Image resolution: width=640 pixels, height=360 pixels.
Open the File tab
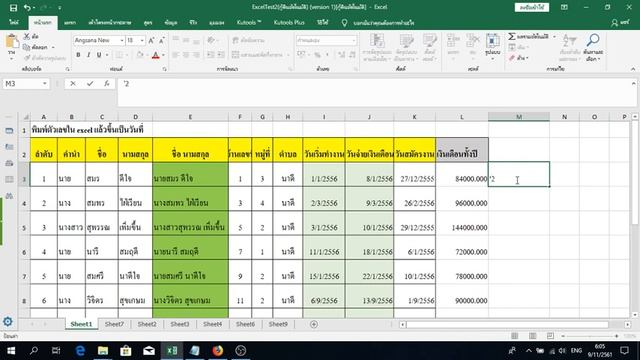pyautogui.click(x=14, y=23)
